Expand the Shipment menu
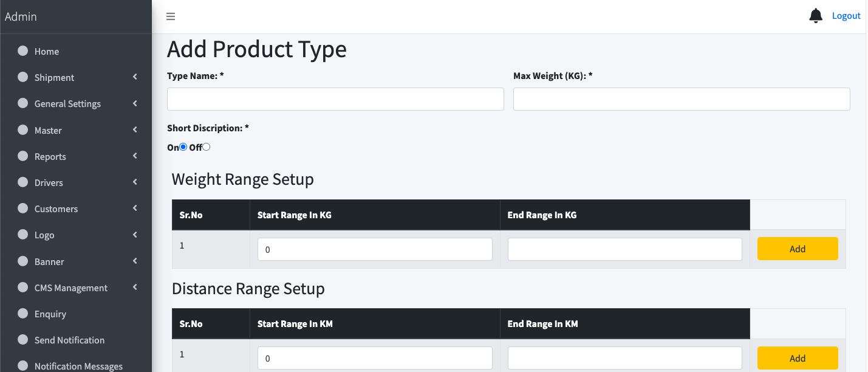 54,77
